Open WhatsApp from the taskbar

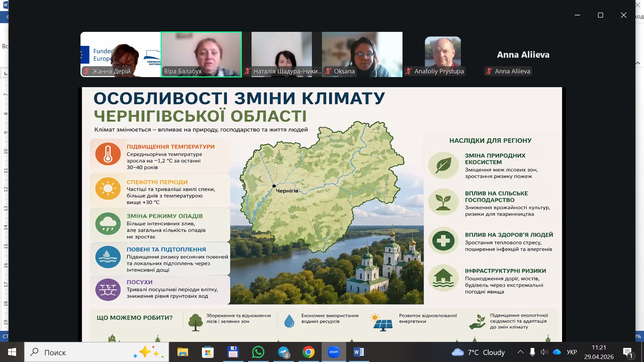coord(258,352)
